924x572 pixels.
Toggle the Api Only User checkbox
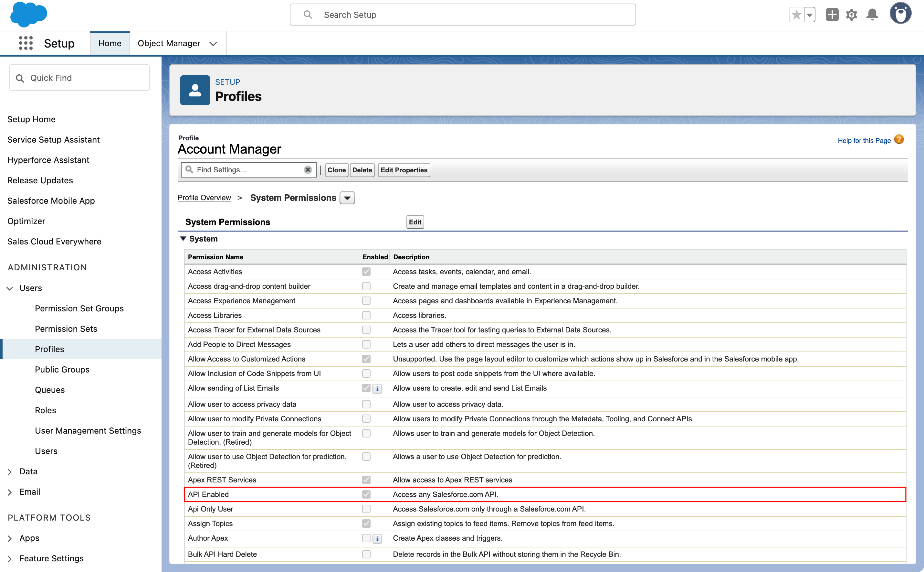point(366,509)
